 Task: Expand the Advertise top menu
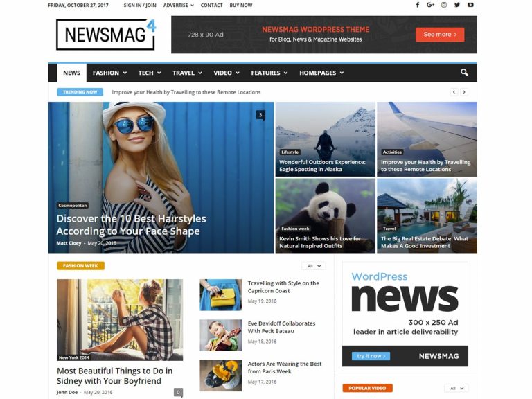click(179, 5)
